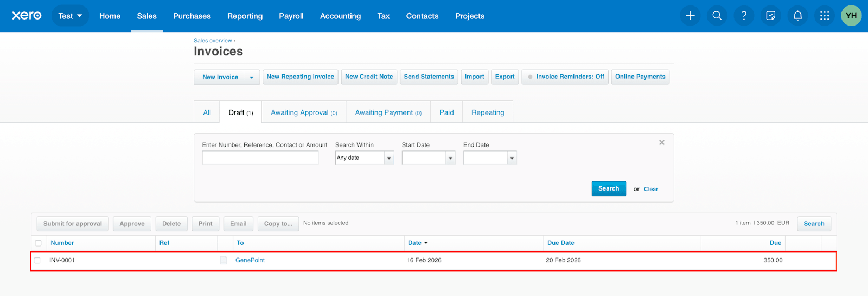This screenshot has height=296, width=868.
Task: Open the End Date picker arrow
Action: [x=512, y=158]
